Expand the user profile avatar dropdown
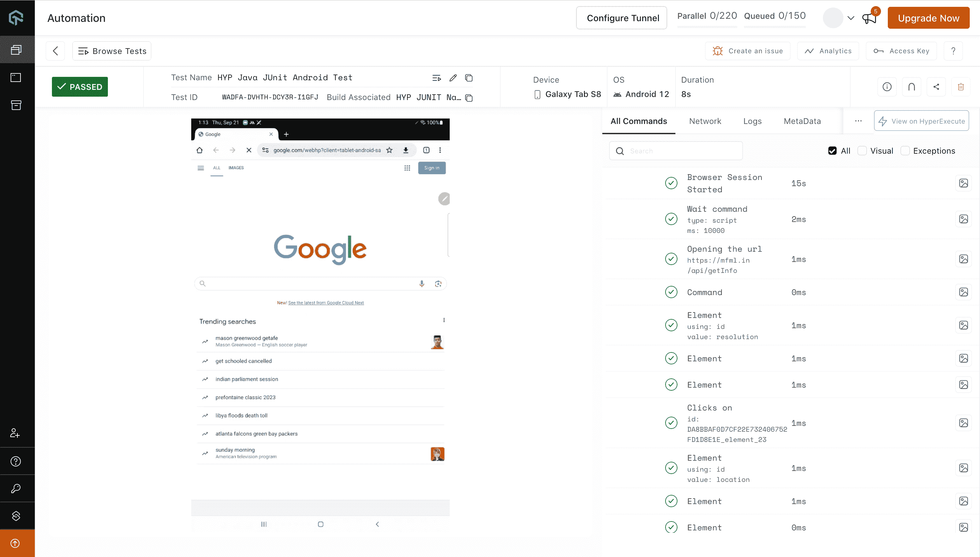The width and height of the screenshot is (980, 557). pos(850,18)
